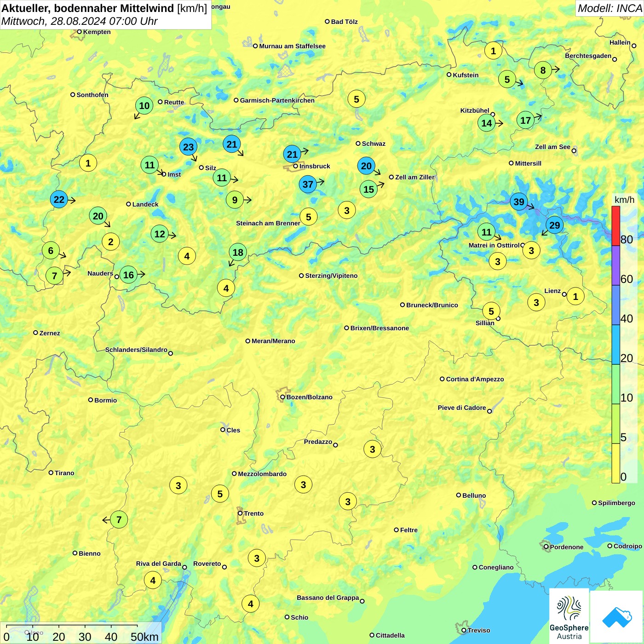Screen dimensions: 644x644
Task: Click the Landeck town label
Action: tap(145, 204)
